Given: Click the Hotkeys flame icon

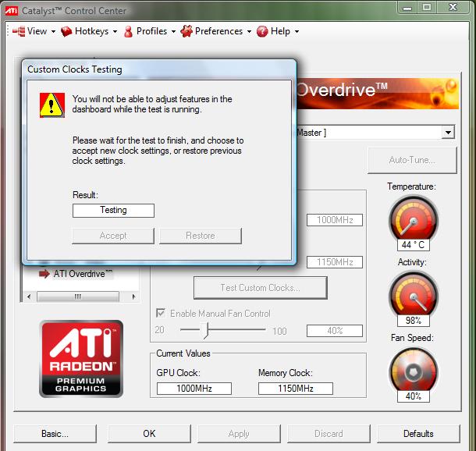Looking at the screenshot, I should click(66, 31).
